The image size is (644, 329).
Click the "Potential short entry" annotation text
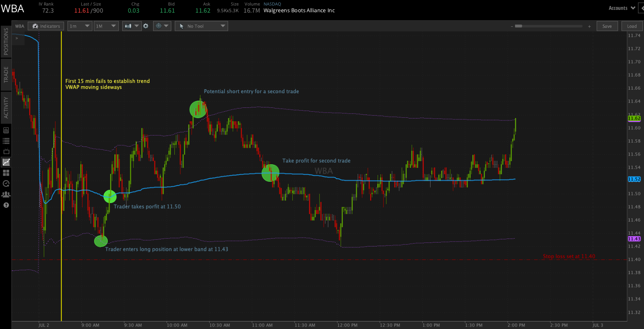[x=251, y=91]
